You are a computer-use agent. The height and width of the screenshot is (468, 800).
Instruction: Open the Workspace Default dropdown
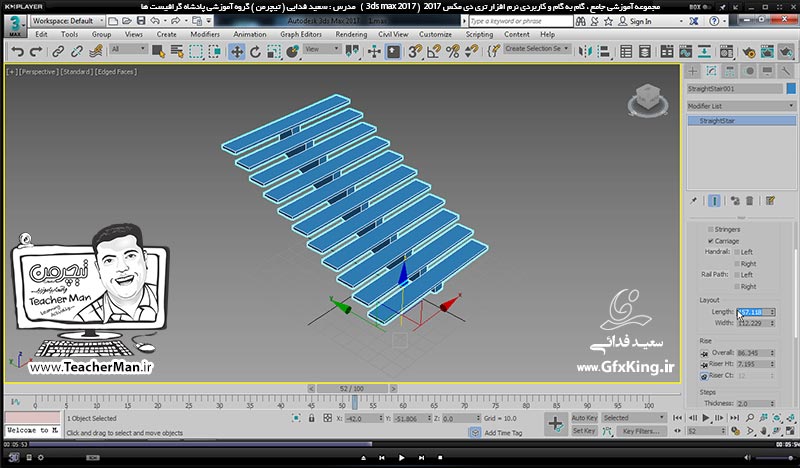click(67, 21)
